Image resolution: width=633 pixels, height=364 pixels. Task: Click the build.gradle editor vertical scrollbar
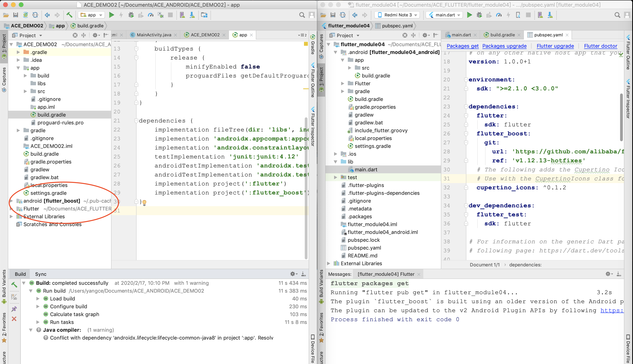pyautogui.click(x=306, y=188)
